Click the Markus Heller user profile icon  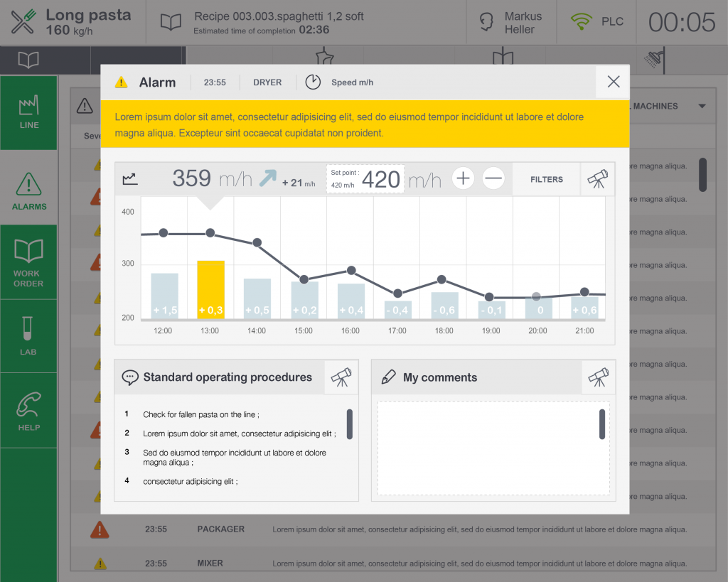tap(487, 22)
